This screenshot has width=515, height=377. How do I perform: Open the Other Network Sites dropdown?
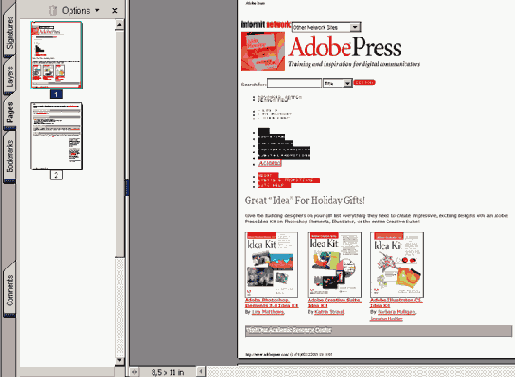coord(326,27)
